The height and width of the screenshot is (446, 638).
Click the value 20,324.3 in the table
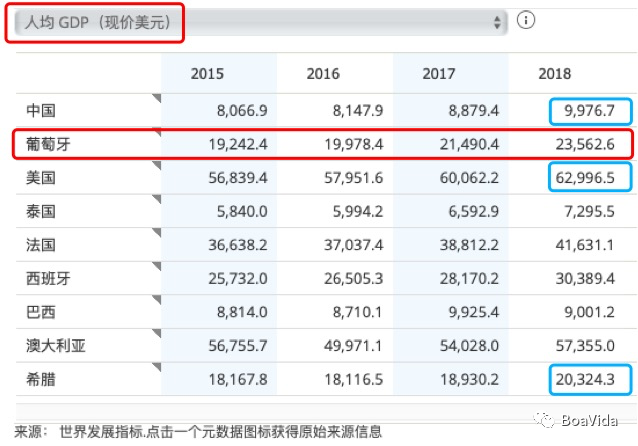pos(585,380)
